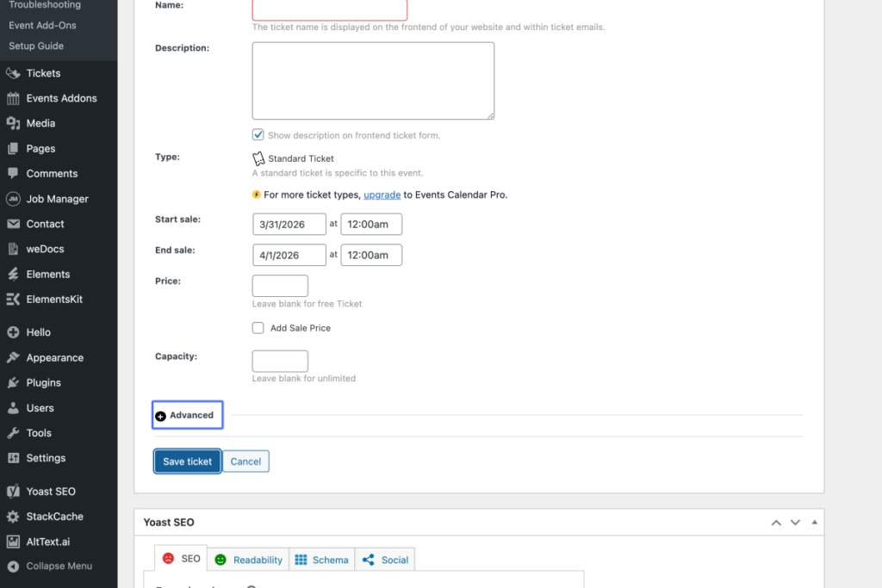Click the 'Leave blank for free Ticket' hint
The height and width of the screenshot is (588, 882).
coord(307,304)
